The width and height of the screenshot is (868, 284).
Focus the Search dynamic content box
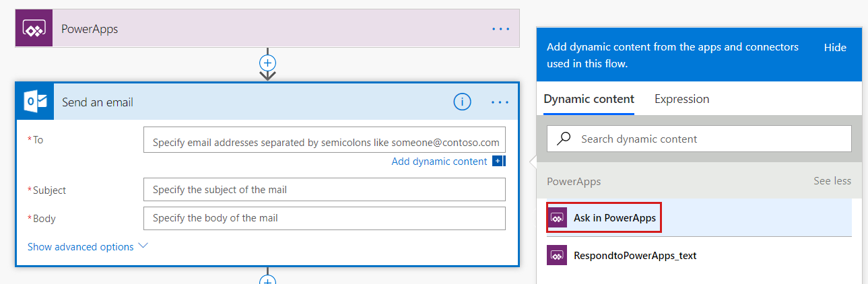[x=707, y=139]
